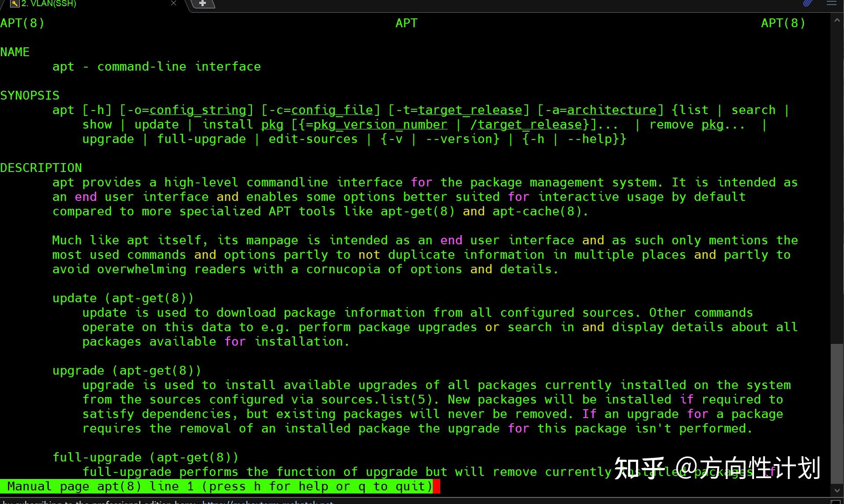The image size is (844, 504).
Task: Select the pkg_version_number underlined text
Action: pos(380,124)
